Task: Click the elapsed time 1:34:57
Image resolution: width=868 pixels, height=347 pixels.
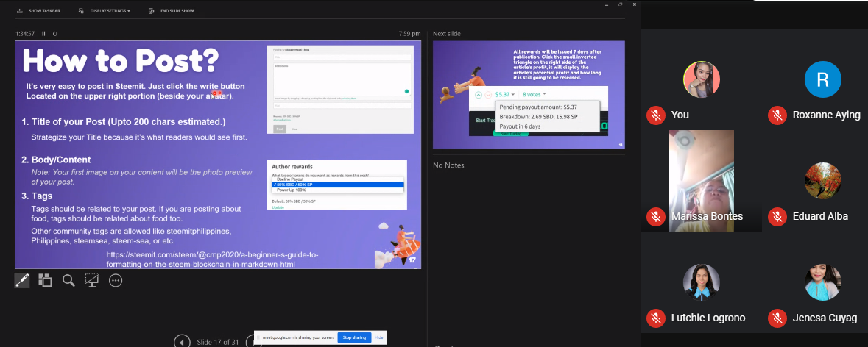Action: pos(26,34)
